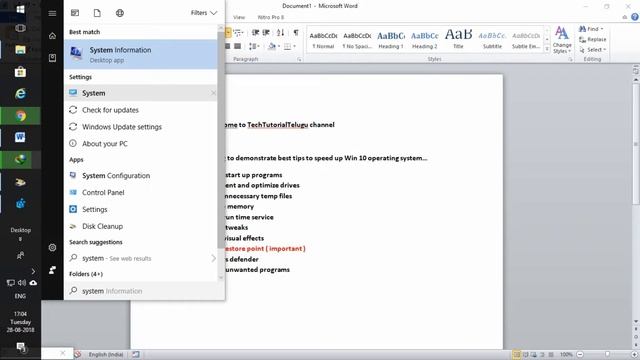Open People icon on the taskbar
The image size is (640, 360).
(20, 256)
